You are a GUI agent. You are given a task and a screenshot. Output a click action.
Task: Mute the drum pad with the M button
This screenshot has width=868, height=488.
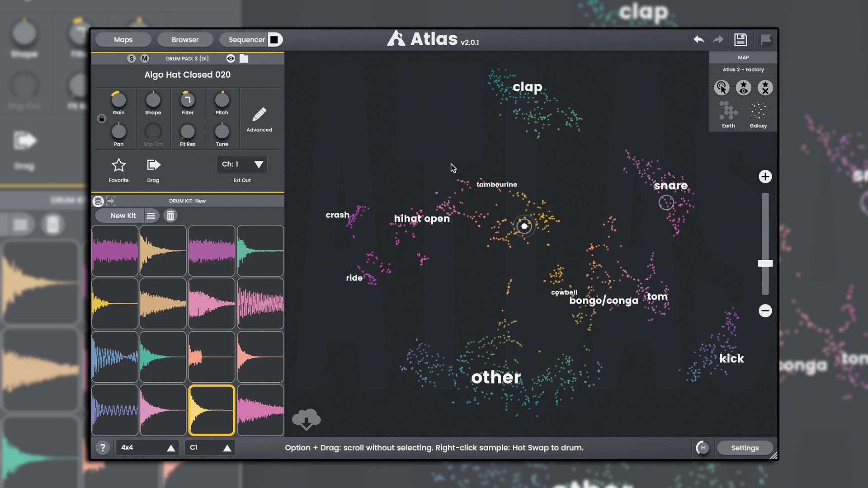pos(145,58)
